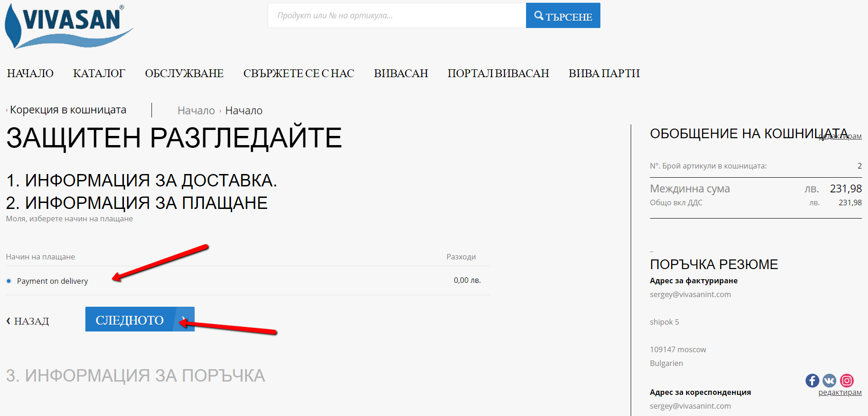Viewport: 868px width, 416px height.
Task: Open the НАЧАЛО menu item
Action: click(x=30, y=73)
